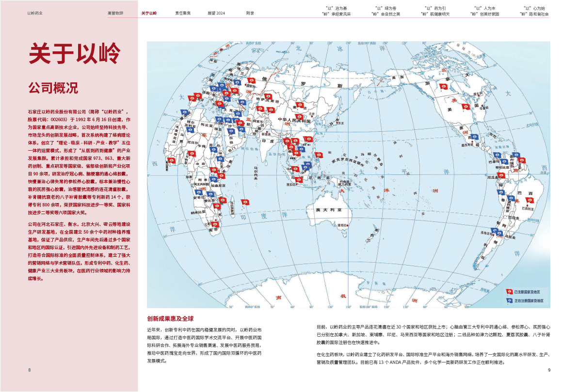Select the red flag on Ecuador

coord(501,175)
